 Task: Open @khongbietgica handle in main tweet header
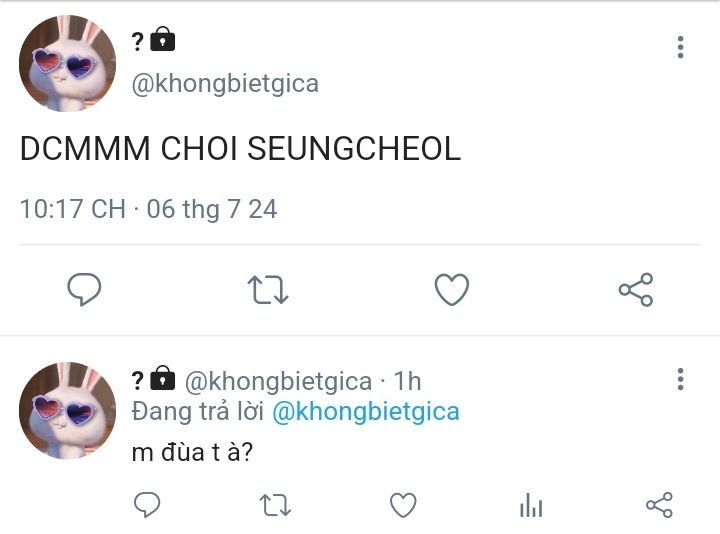pos(225,84)
